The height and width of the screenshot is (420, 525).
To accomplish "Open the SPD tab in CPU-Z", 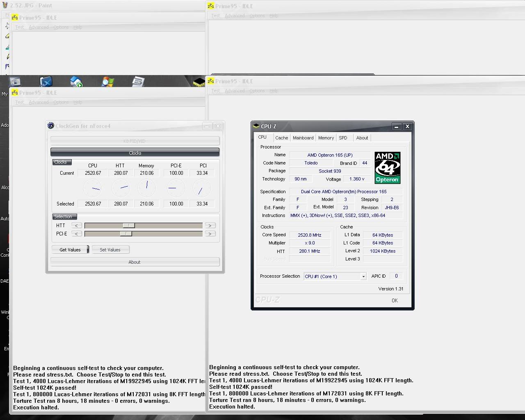I will [x=343, y=138].
